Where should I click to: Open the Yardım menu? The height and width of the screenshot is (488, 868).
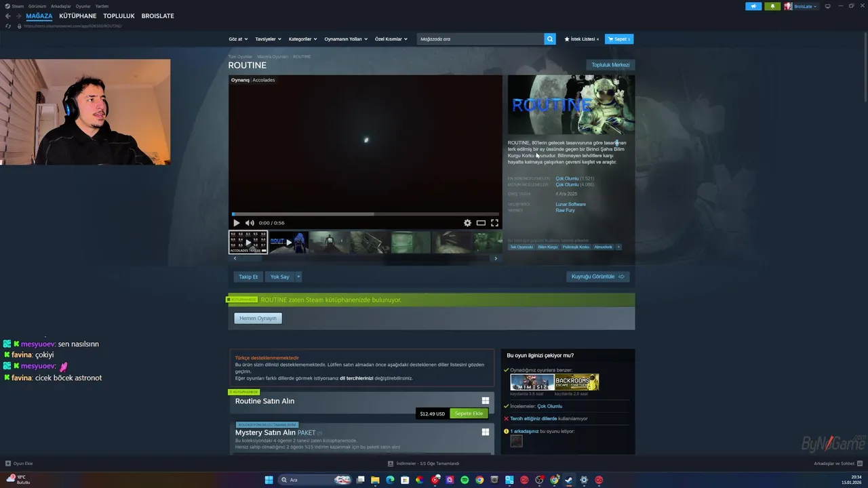point(102,6)
